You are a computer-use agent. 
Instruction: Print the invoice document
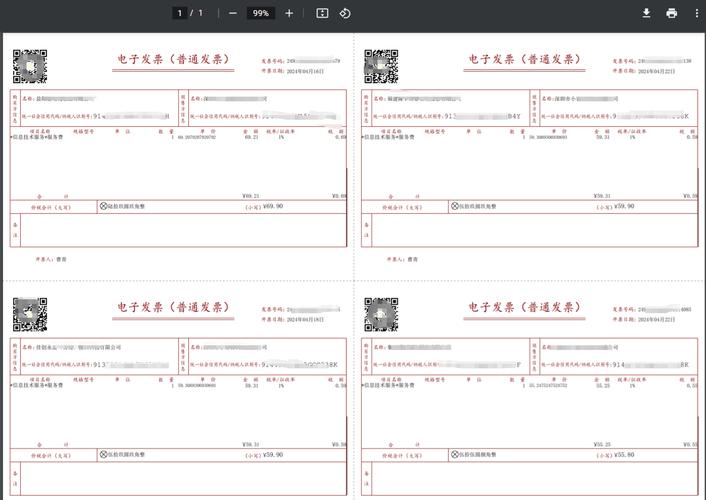(x=671, y=13)
